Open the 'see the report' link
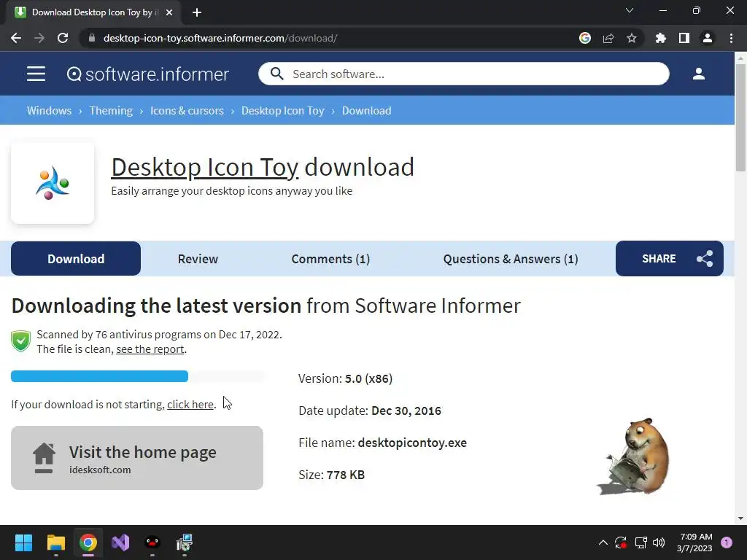747x560 pixels. click(150, 349)
